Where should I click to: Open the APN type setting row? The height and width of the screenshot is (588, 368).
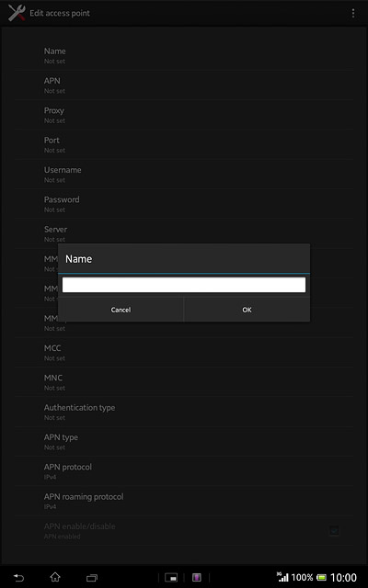(184, 441)
